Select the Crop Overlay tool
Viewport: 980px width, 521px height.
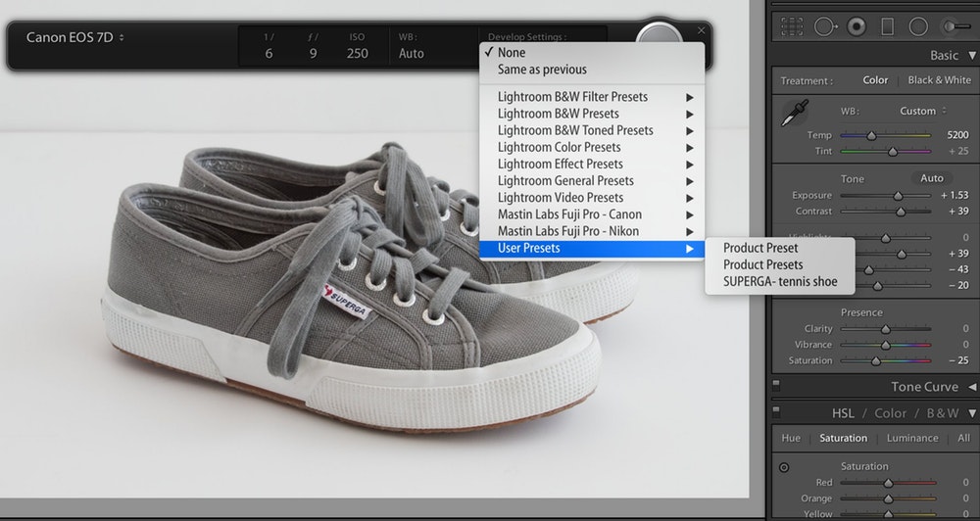coord(791,26)
